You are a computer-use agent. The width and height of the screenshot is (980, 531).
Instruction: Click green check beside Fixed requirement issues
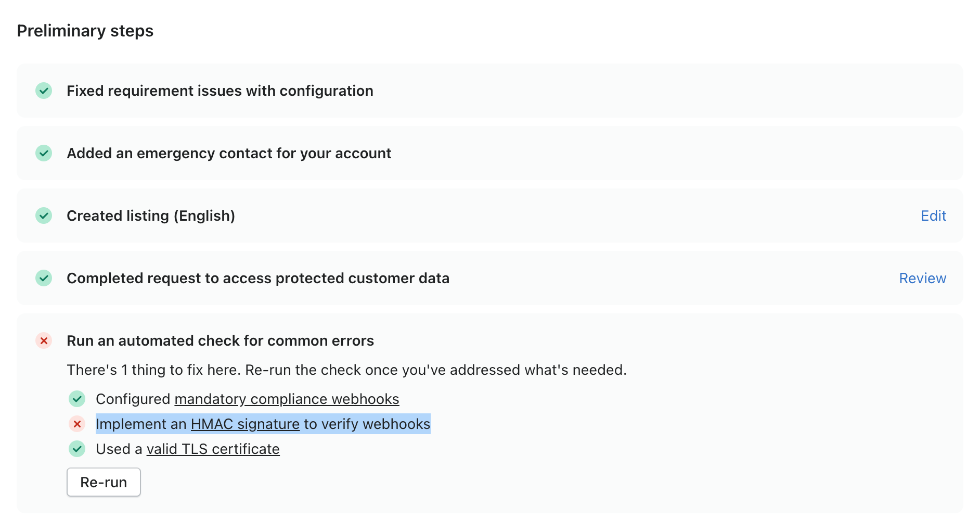[x=44, y=91]
